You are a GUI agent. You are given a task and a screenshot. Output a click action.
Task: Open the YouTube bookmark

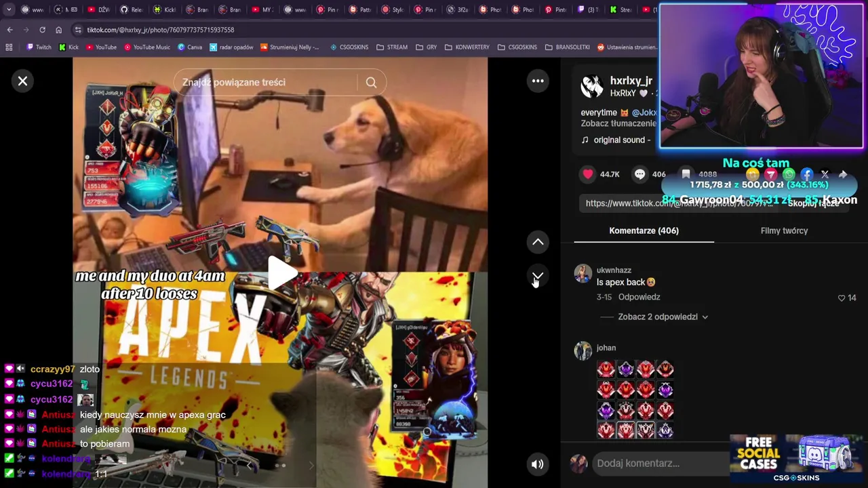(x=101, y=47)
